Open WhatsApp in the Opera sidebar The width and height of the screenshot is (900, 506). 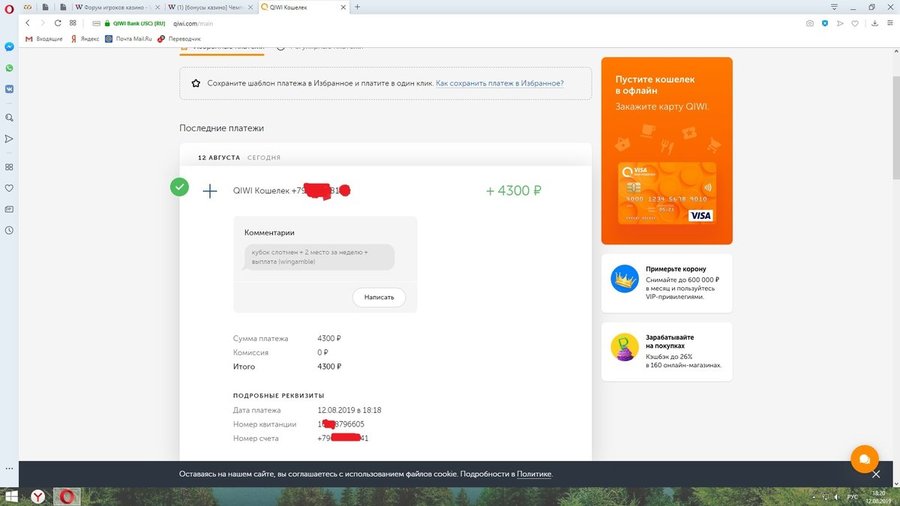9,69
